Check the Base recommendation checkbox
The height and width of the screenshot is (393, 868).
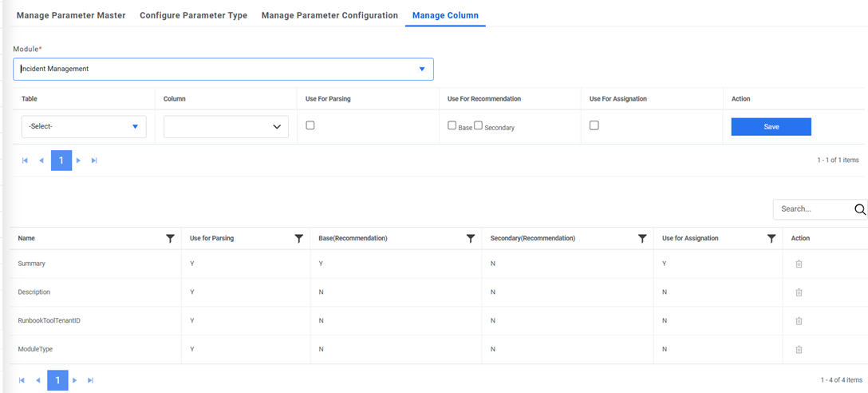(x=452, y=125)
